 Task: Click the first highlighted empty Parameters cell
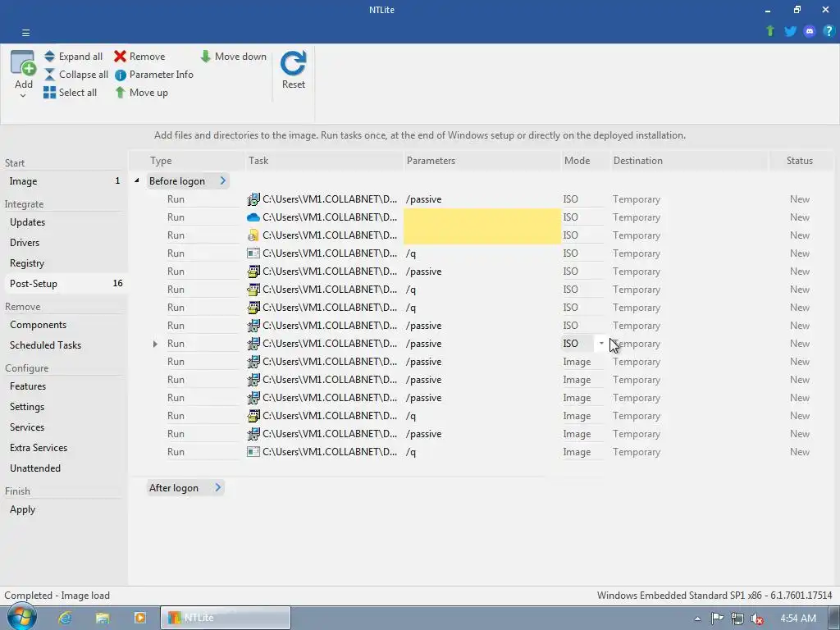(482, 217)
